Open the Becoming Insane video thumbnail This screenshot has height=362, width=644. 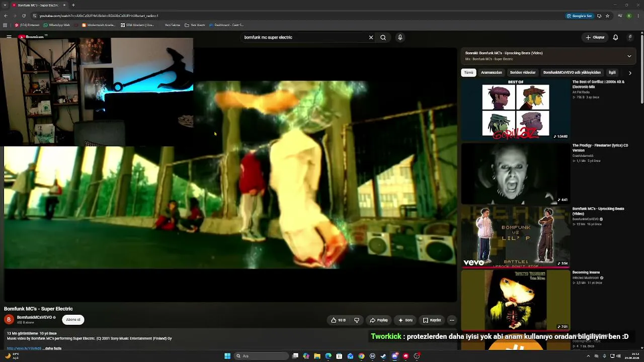pyautogui.click(x=515, y=300)
